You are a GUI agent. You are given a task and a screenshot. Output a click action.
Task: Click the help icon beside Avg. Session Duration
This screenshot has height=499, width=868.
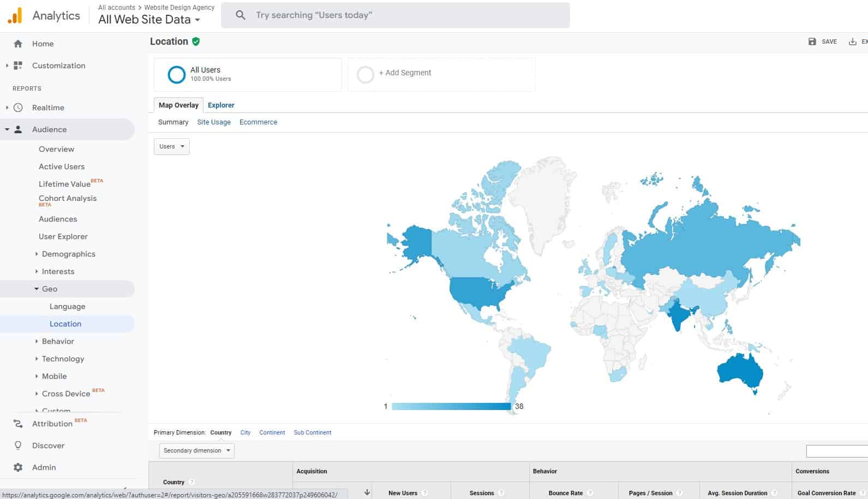point(774,493)
